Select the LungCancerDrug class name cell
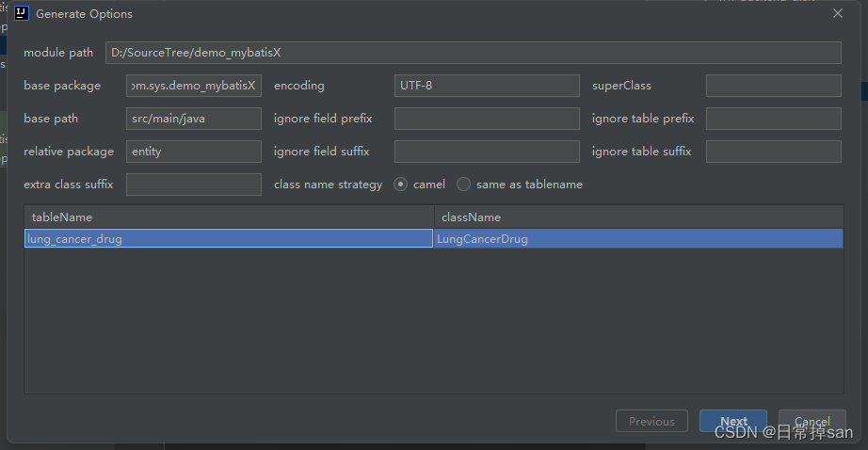Screen dimensions: 868x450 [x=638, y=238]
